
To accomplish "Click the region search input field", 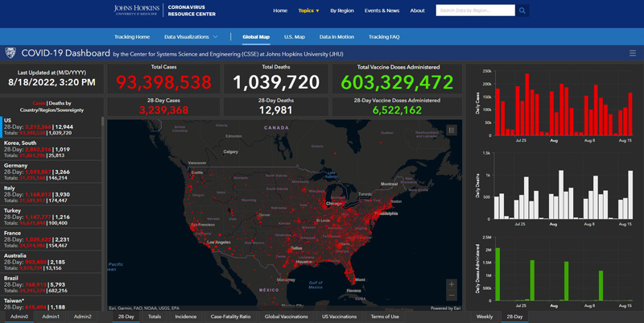I will (x=474, y=10).
